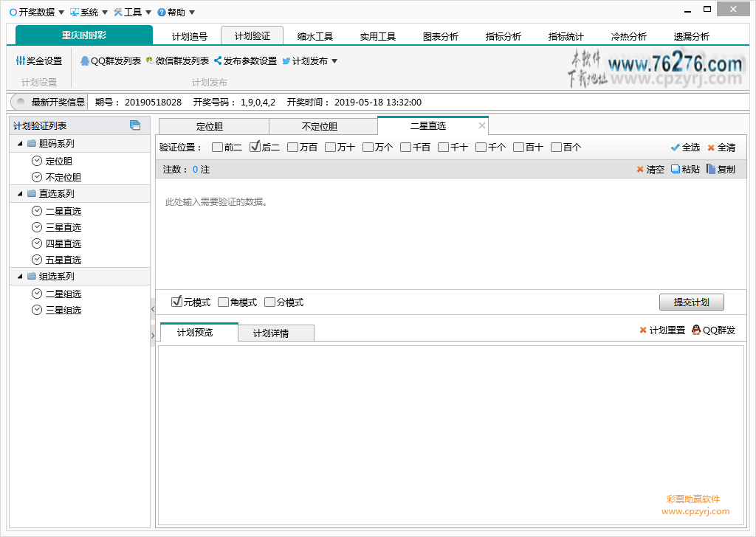The width and height of the screenshot is (756, 537).
Task: Close the 二星直选 tab
Action: point(481,125)
